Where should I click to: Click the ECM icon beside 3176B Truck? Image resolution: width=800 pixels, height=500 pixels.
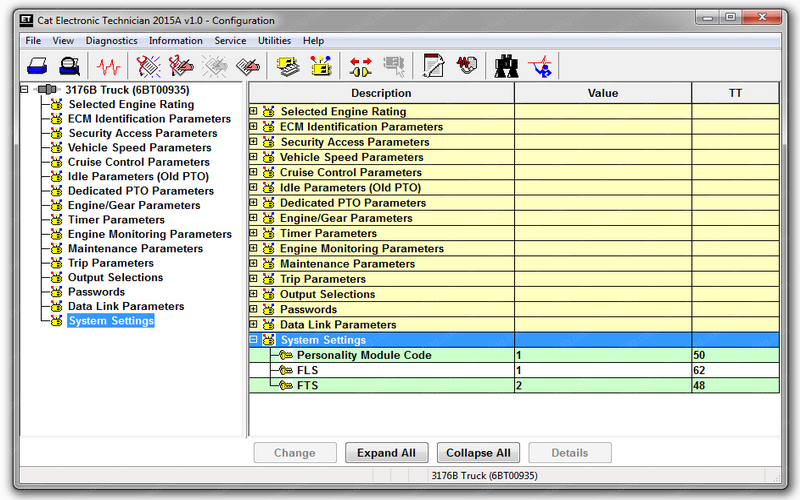[47, 90]
